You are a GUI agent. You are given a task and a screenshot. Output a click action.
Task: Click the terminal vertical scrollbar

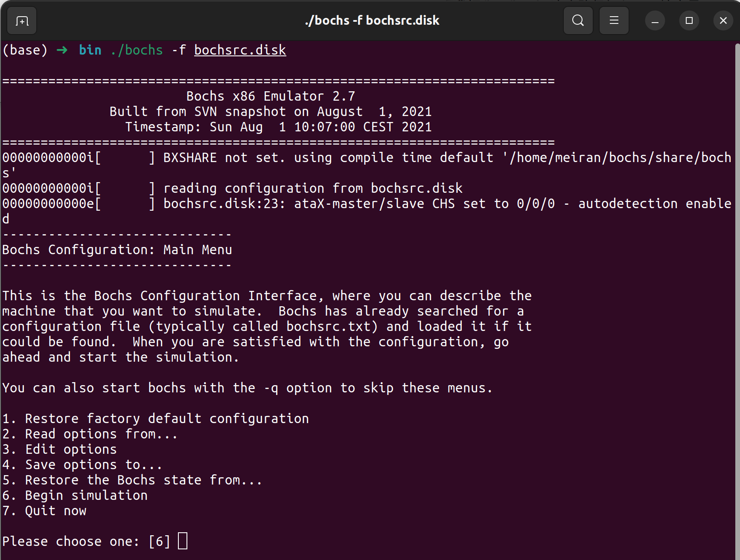coord(737,256)
